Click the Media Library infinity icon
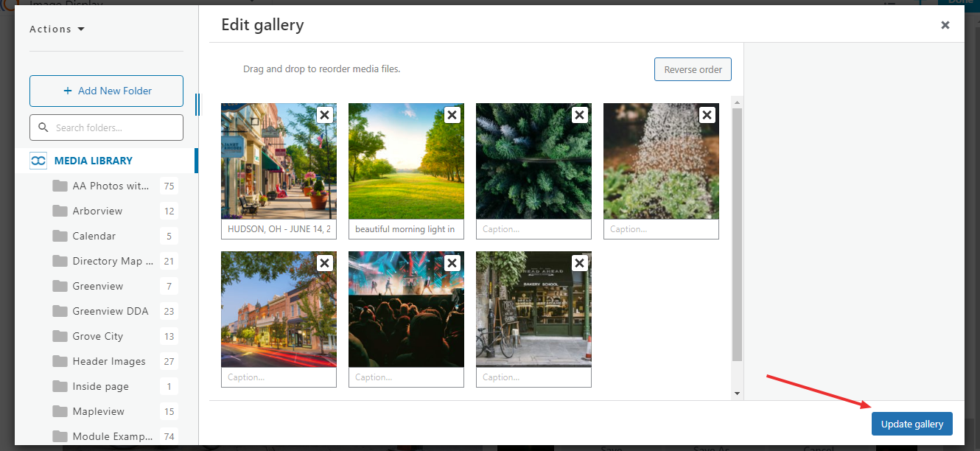 click(38, 161)
